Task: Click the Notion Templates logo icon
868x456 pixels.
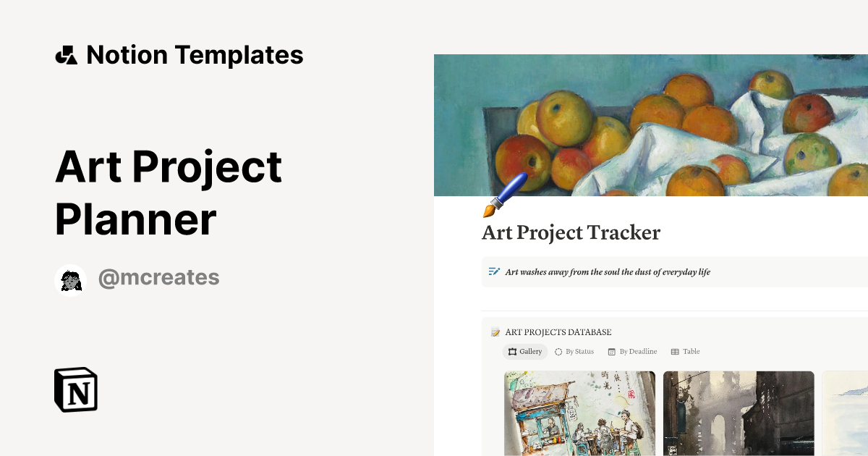Action: point(66,54)
